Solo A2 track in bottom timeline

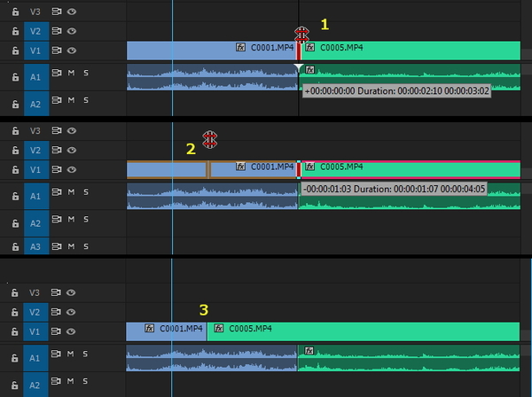85,381
